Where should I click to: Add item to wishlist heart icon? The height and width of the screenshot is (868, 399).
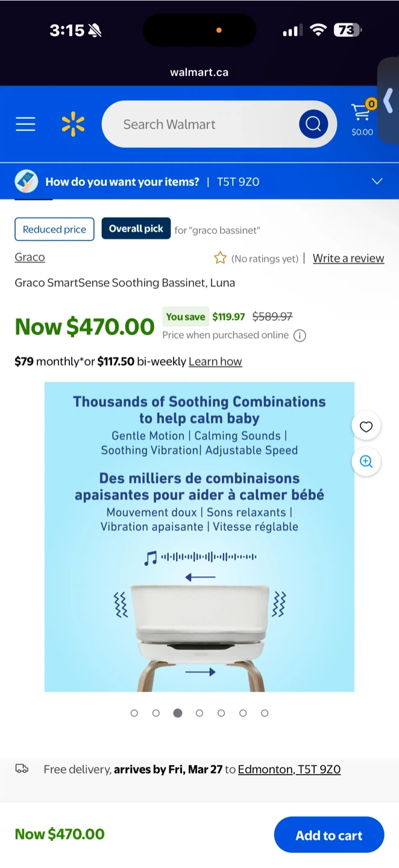tap(366, 427)
